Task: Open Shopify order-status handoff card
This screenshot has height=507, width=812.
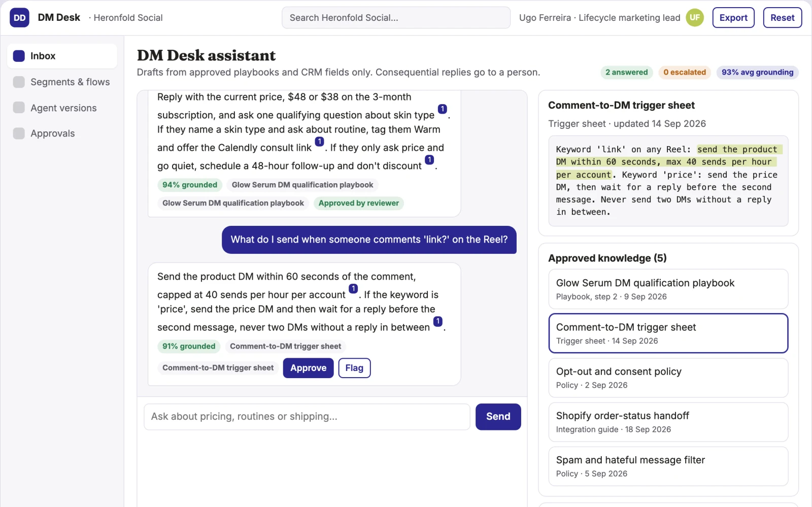Action: [x=668, y=422]
